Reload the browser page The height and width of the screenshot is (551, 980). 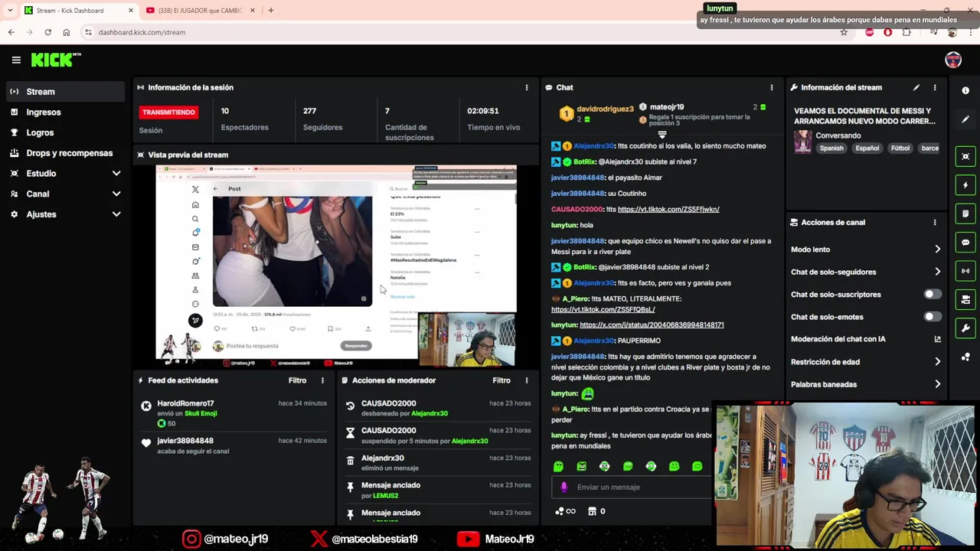(47, 32)
